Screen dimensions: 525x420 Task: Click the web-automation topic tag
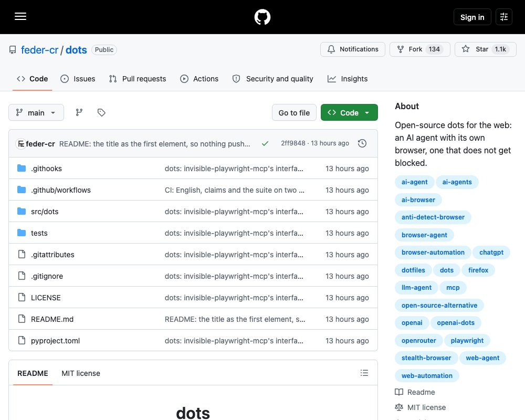427,375
